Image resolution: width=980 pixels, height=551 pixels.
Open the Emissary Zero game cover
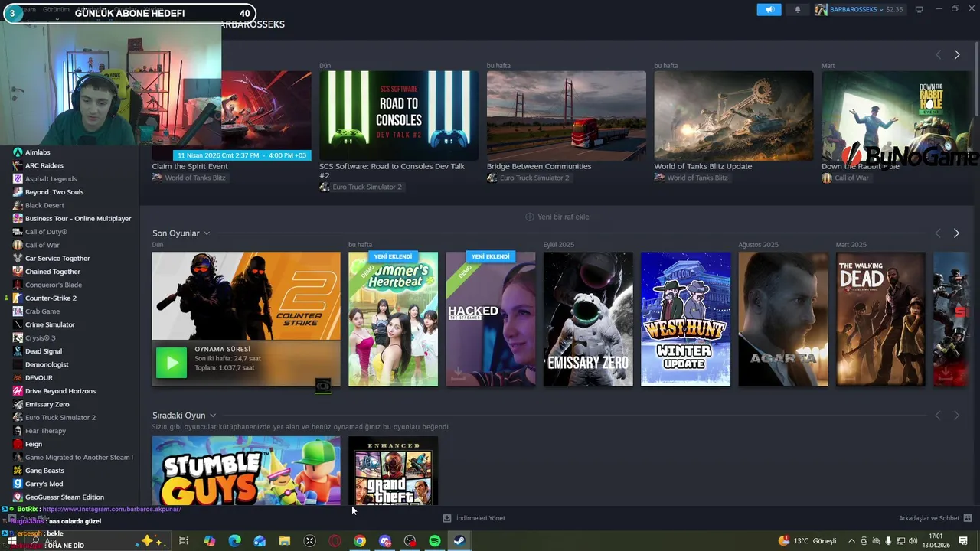click(x=588, y=319)
